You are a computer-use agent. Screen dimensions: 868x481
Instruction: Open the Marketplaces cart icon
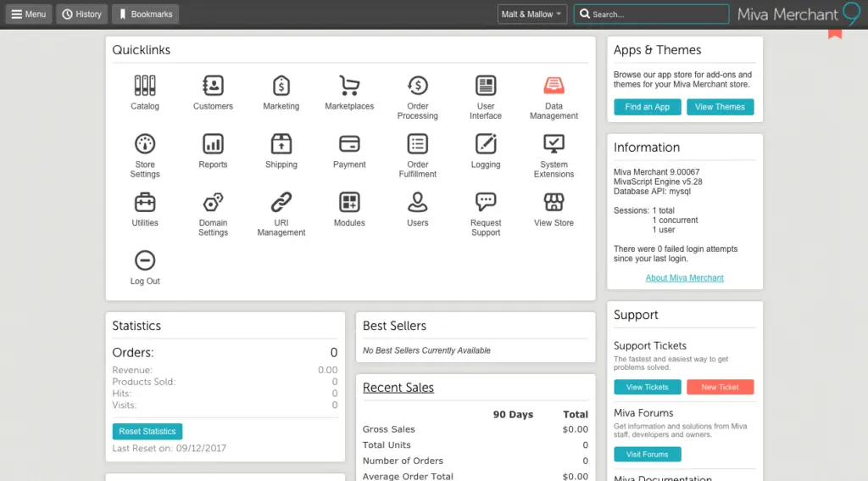tap(349, 86)
